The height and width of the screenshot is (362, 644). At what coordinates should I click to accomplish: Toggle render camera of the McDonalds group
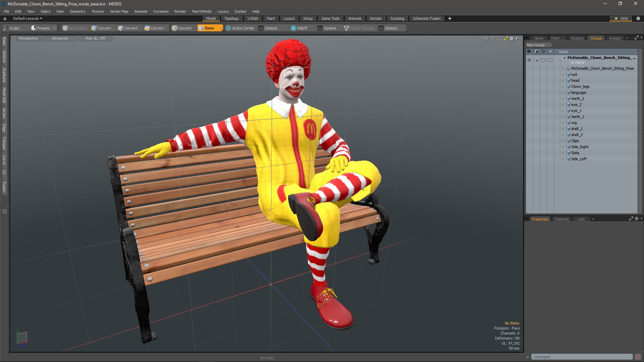(x=536, y=60)
